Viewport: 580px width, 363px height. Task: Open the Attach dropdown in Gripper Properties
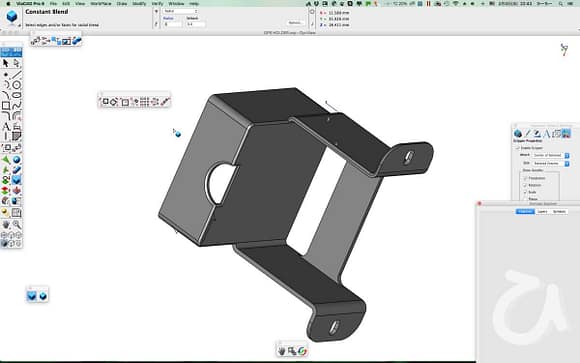[551, 155]
